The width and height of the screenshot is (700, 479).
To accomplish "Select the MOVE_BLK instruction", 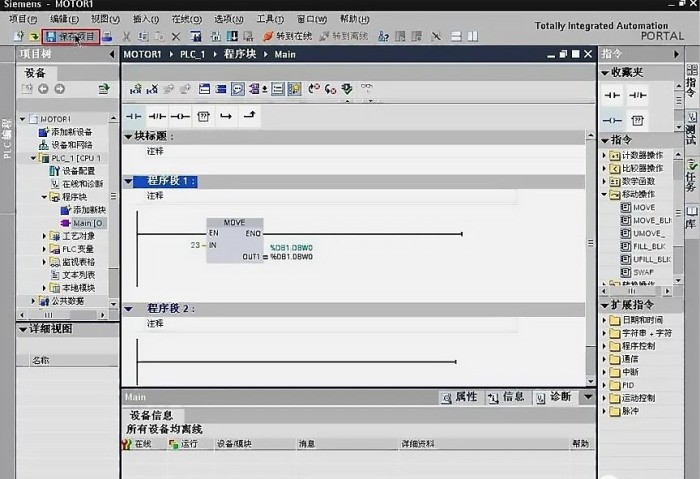I will click(x=646, y=221).
